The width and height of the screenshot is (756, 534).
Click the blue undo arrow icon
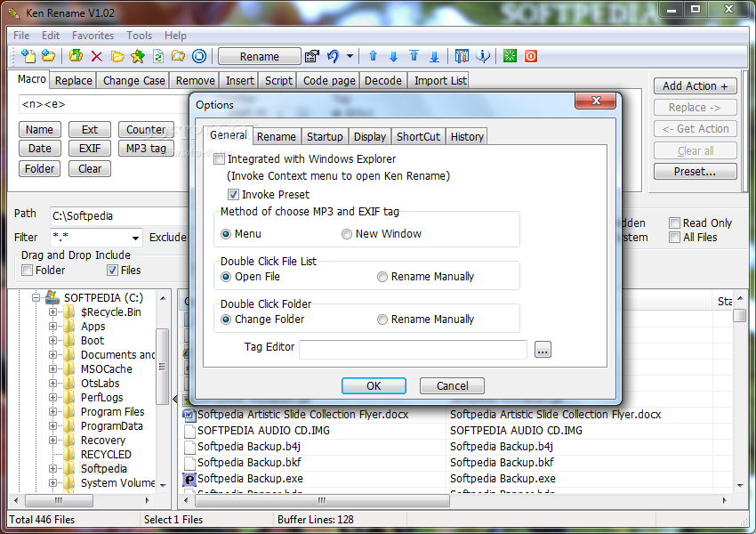coord(334,56)
